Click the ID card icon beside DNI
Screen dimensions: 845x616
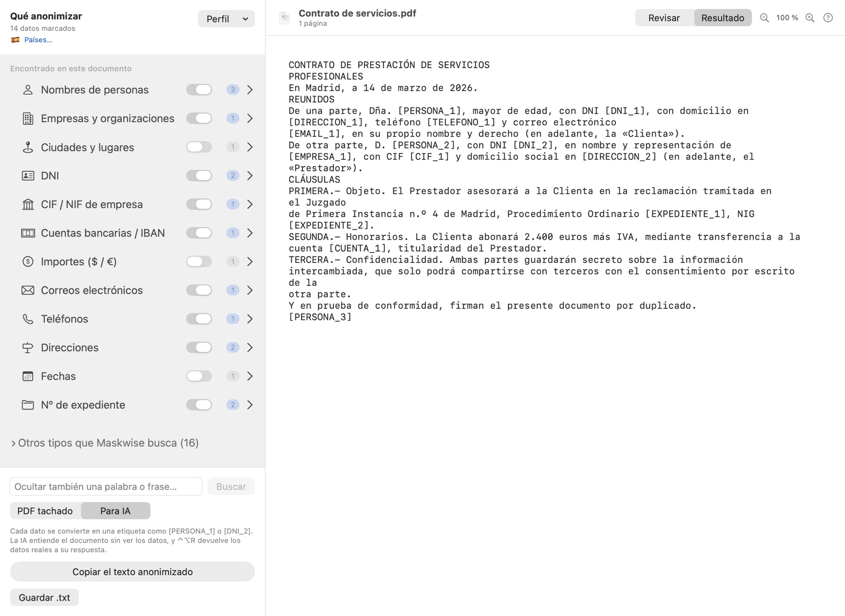(28, 176)
